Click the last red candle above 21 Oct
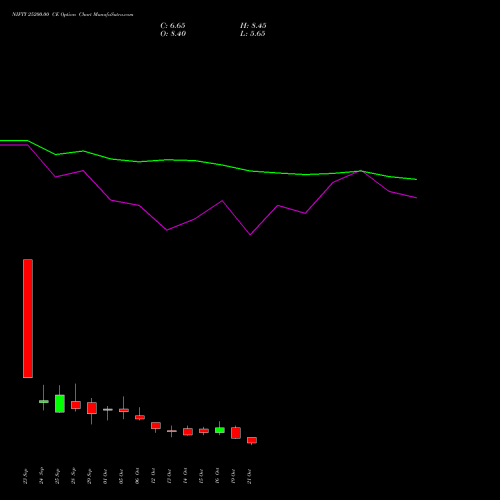Image resolution: width=500 pixels, height=500 pixels. click(x=252, y=440)
